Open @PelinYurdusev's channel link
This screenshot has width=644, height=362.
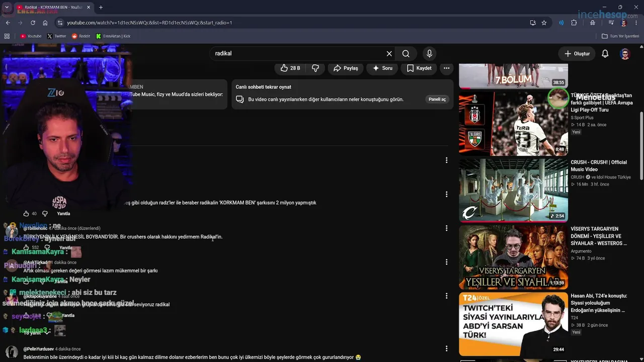(x=38, y=349)
